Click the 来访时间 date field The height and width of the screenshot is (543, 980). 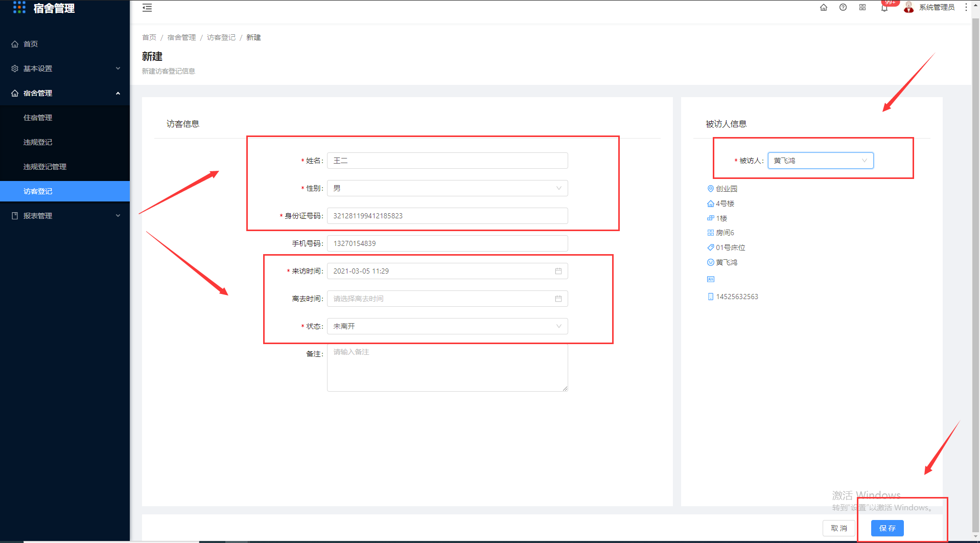point(448,271)
